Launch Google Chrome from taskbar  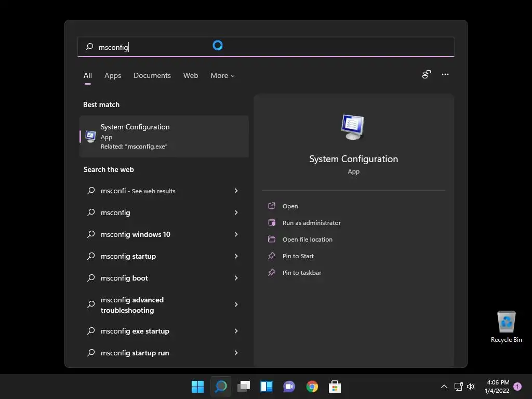click(312, 387)
